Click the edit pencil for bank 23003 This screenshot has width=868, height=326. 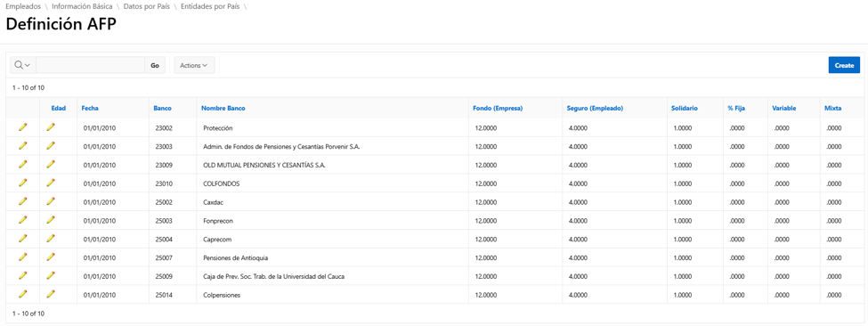point(22,145)
